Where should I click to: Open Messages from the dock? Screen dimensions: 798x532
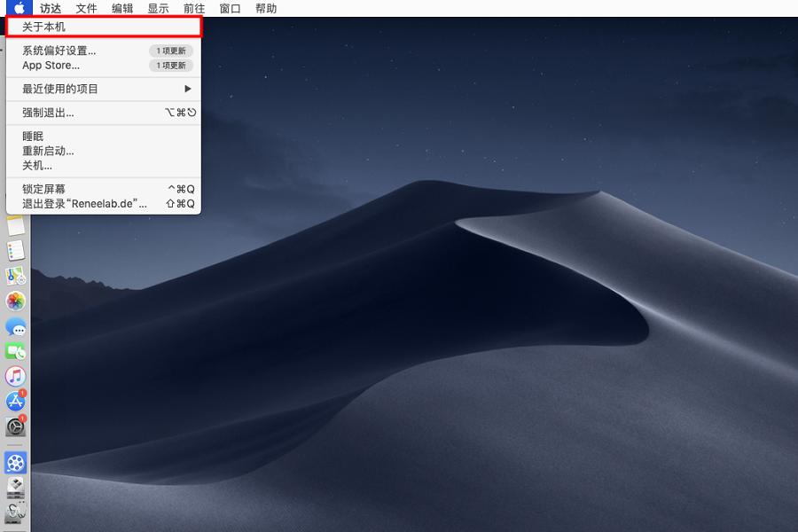click(15, 326)
